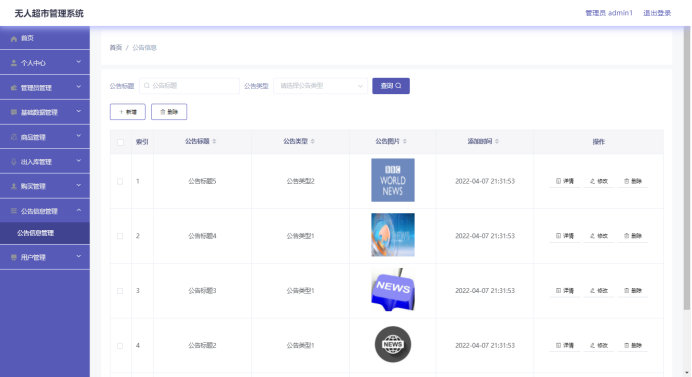The width and height of the screenshot is (692, 377).
Task: Click 修改 for row 公告标题2
Action: coord(599,345)
